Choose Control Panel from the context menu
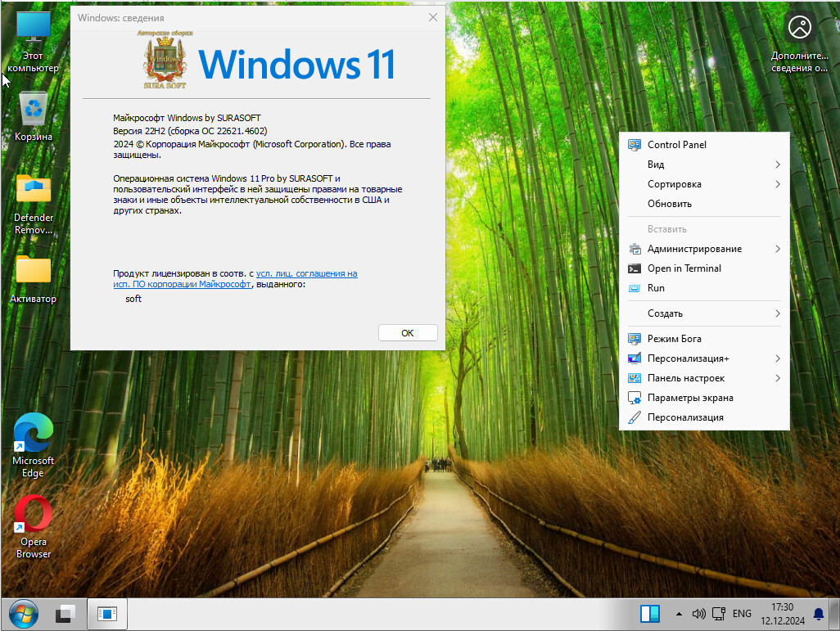The image size is (840, 631). [704, 145]
